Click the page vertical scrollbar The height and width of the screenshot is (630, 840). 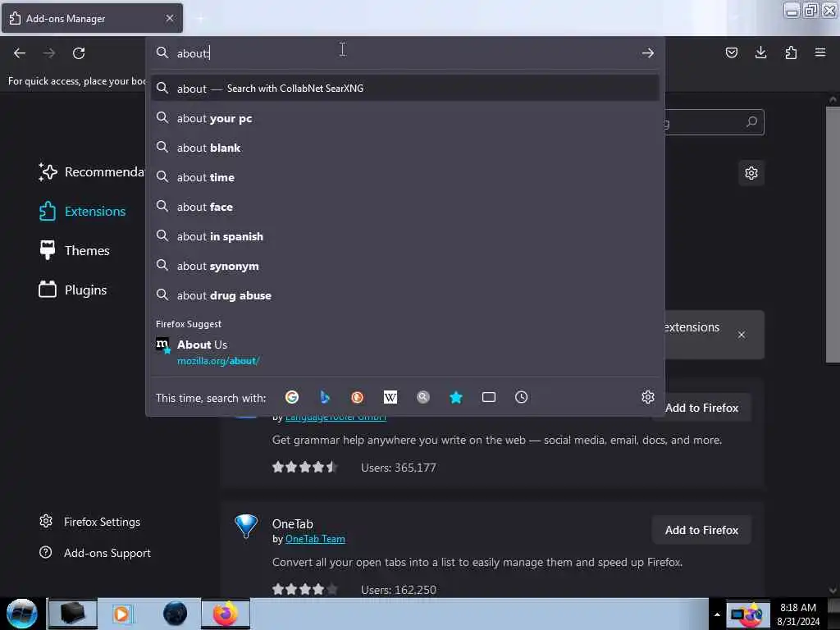click(x=833, y=235)
